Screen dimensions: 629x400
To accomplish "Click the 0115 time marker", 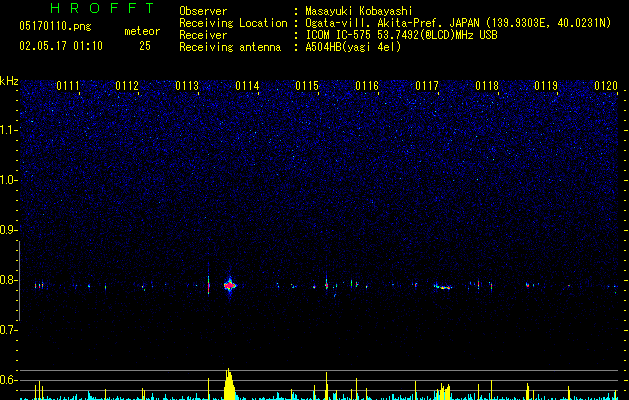I will (x=307, y=86).
